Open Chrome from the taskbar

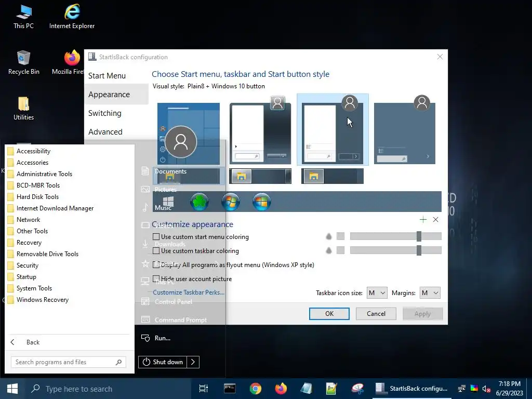click(256, 389)
